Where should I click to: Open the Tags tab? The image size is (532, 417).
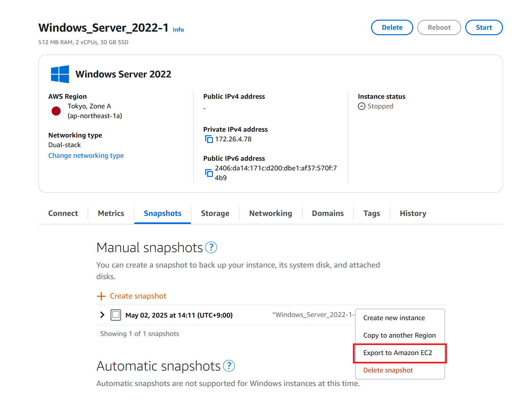[372, 213]
